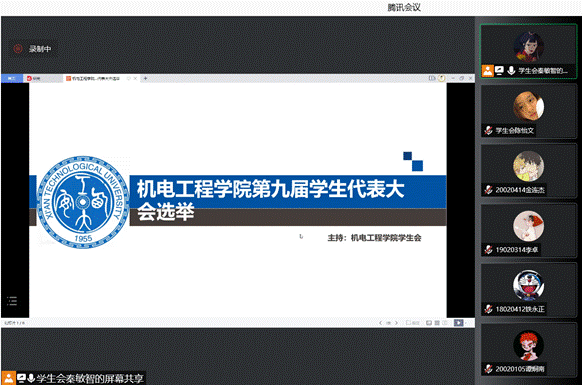Click the 录制中 recording status label
Screen dimensions: 582x385
coord(40,49)
